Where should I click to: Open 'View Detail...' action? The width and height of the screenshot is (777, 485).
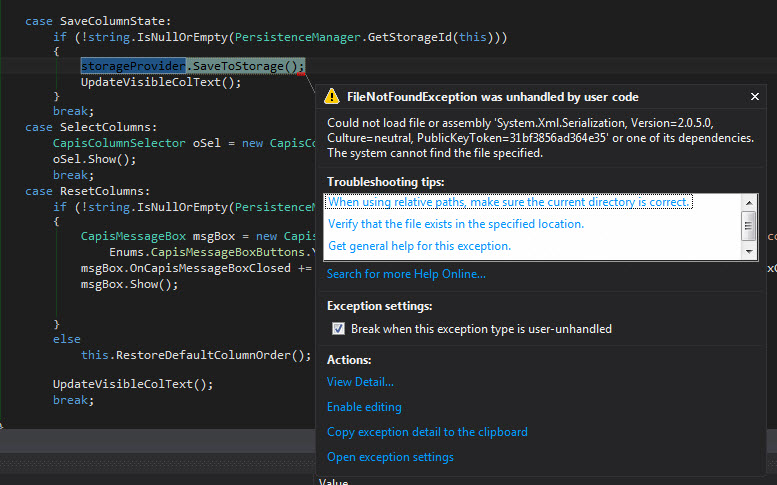pos(360,381)
